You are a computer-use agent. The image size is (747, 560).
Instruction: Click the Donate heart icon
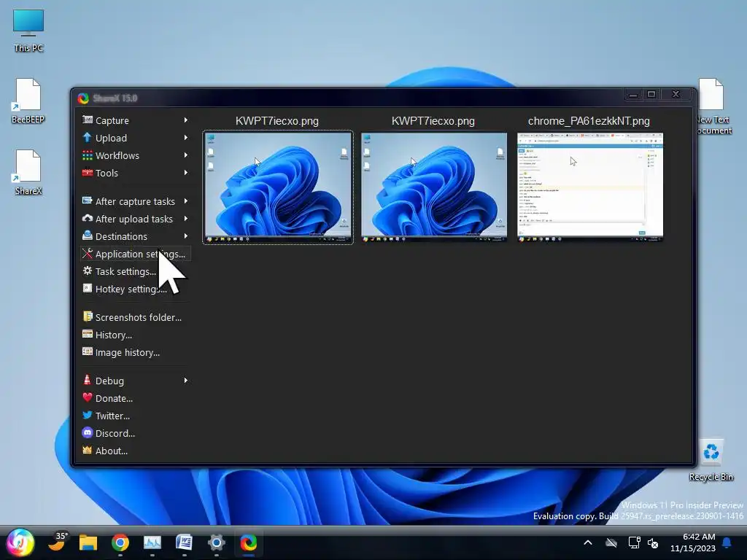pos(88,397)
